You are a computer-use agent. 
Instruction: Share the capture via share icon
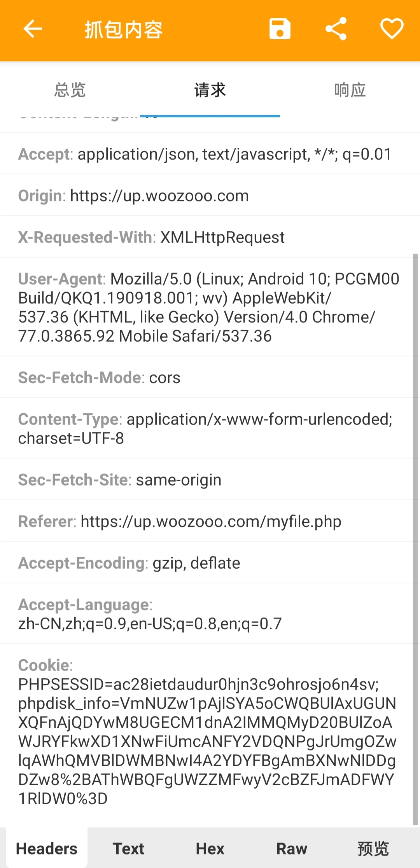pyautogui.click(x=336, y=29)
